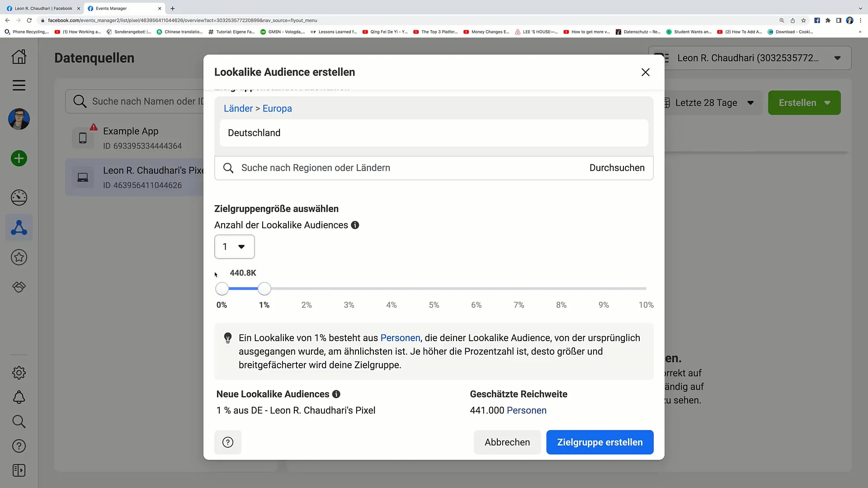Click the Personen link in explanation text
Viewport: 868px width, 488px height.
(x=400, y=338)
